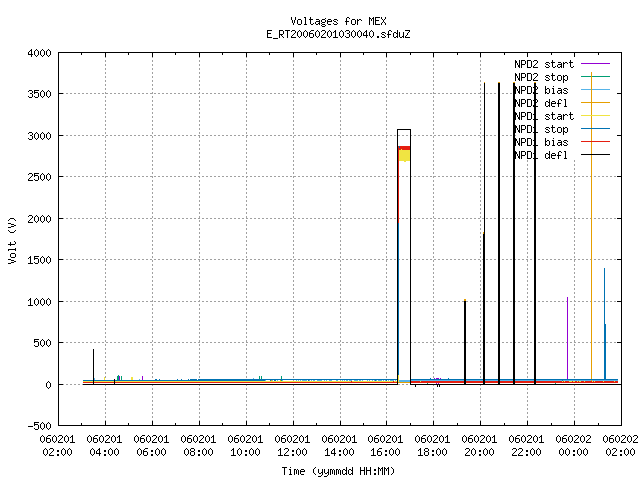This screenshot has width=640, height=480.
Task: Click the purple NPD2 start spike near 1000 V
Action: (x=567, y=338)
